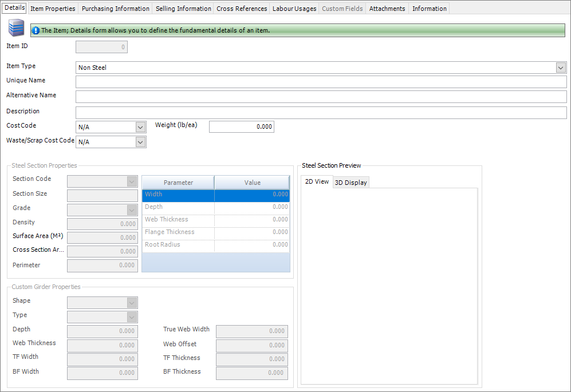571x392 pixels.
Task: Click the Parameter column header
Action: 178,183
